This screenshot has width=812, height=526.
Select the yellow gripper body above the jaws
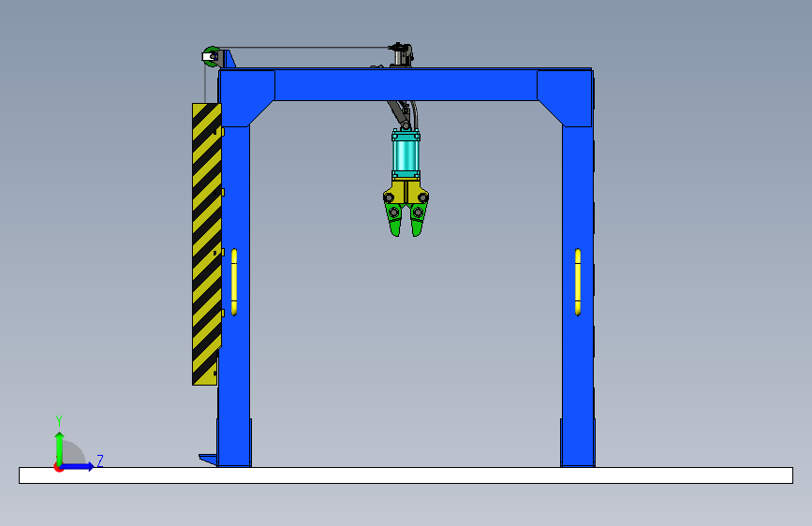[x=406, y=192]
